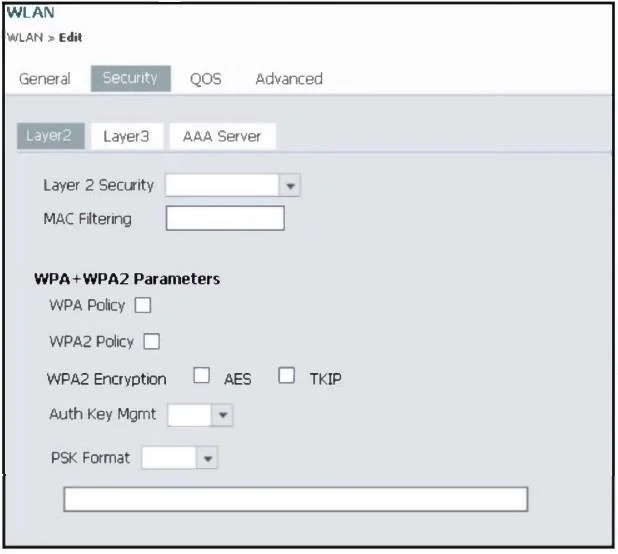Image resolution: width=618 pixels, height=554 pixels.
Task: Click the Auth Key Mgmt selection field
Action: pos(190,415)
